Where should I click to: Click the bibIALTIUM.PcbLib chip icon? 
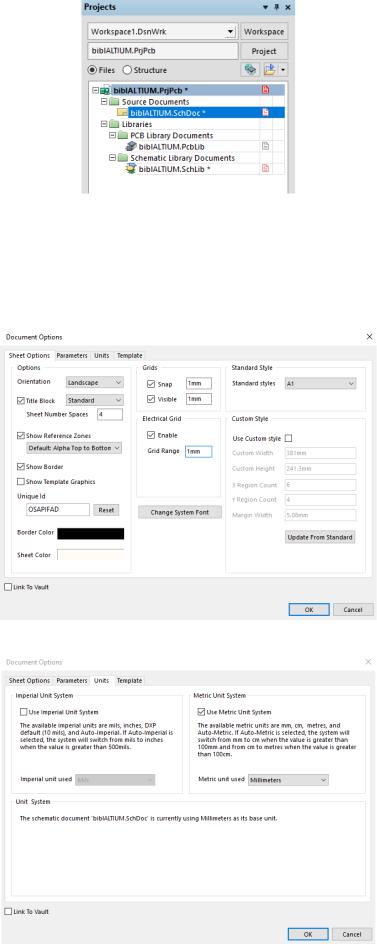131,146
